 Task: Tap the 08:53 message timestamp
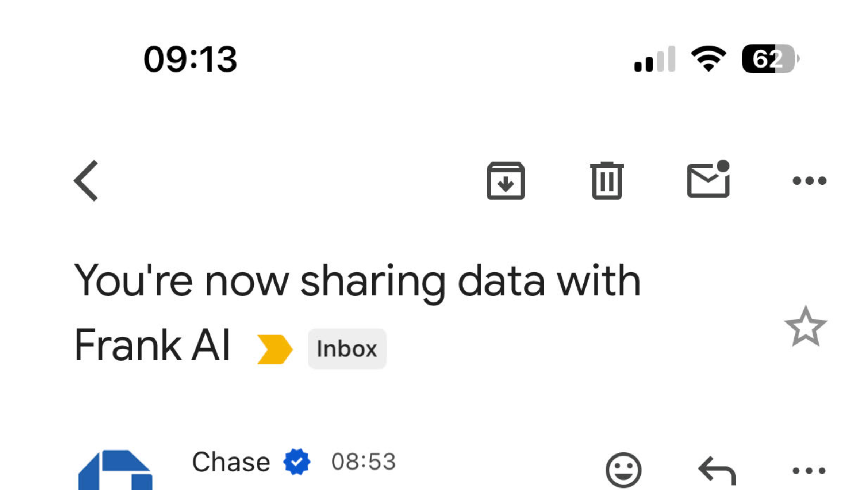coord(363,462)
